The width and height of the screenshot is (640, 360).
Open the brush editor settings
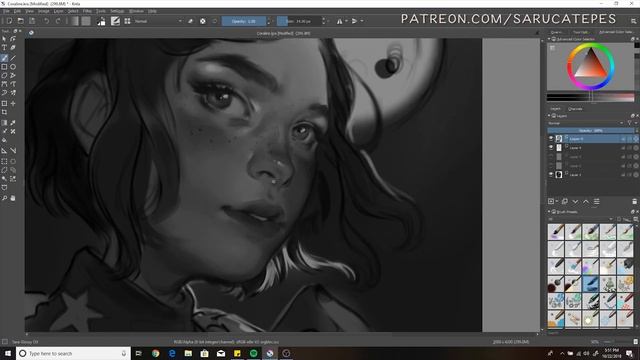[116, 21]
